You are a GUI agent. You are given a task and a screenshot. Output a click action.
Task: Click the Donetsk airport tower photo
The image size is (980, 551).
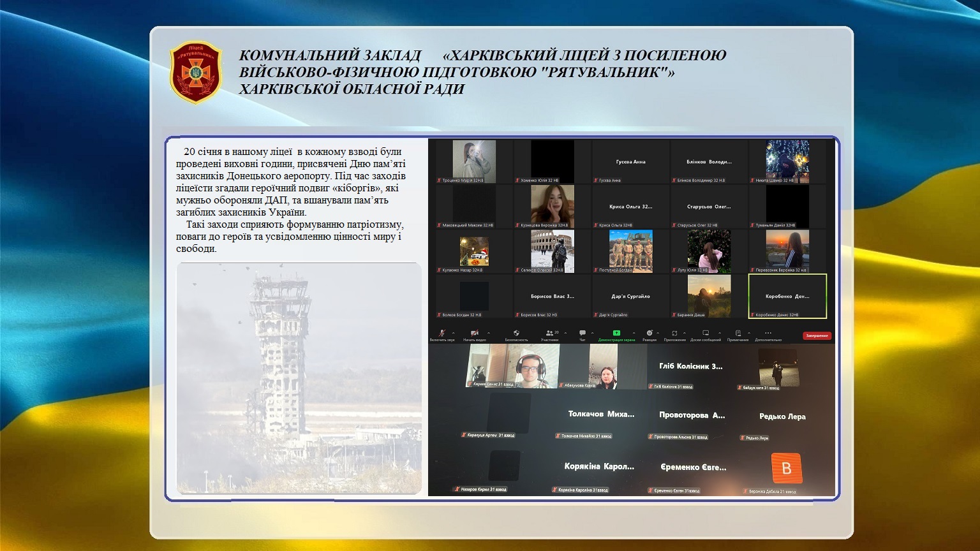coord(299,378)
